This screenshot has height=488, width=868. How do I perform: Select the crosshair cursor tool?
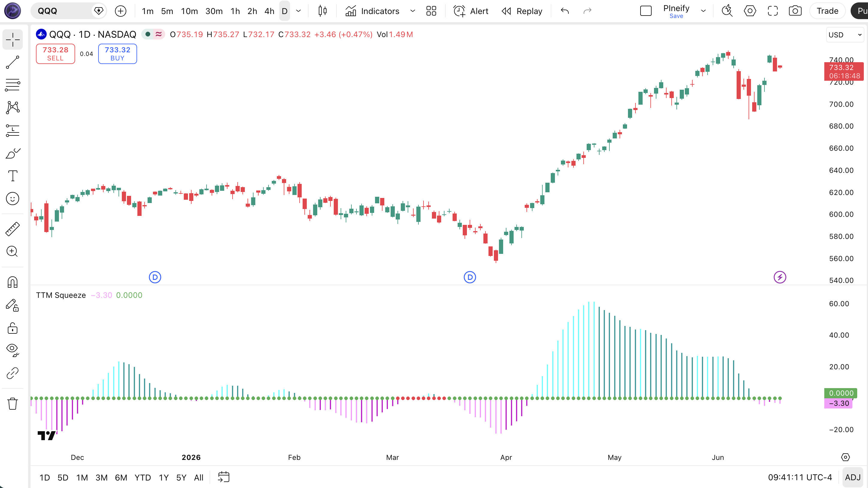point(13,40)
